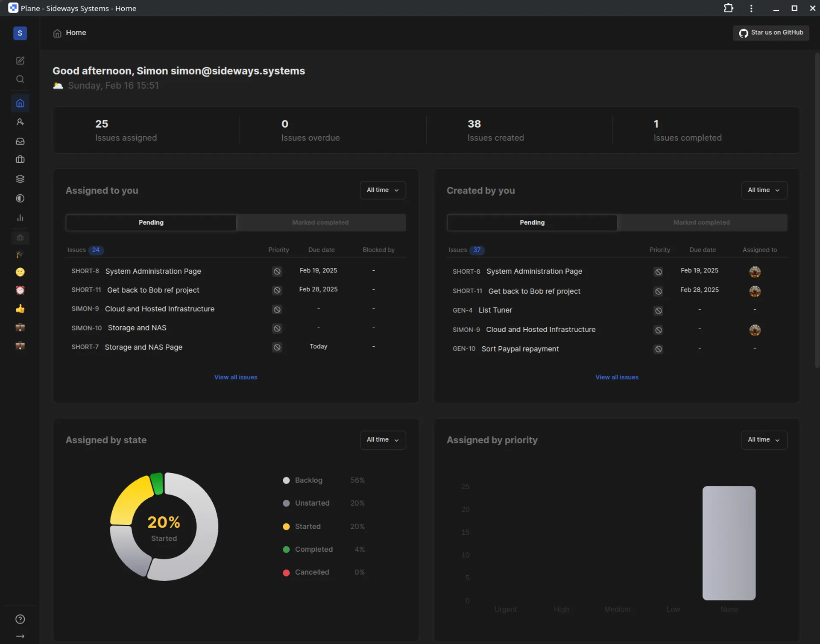
Task: Open the inbox notifications icon
Action: tap(20, 141)
